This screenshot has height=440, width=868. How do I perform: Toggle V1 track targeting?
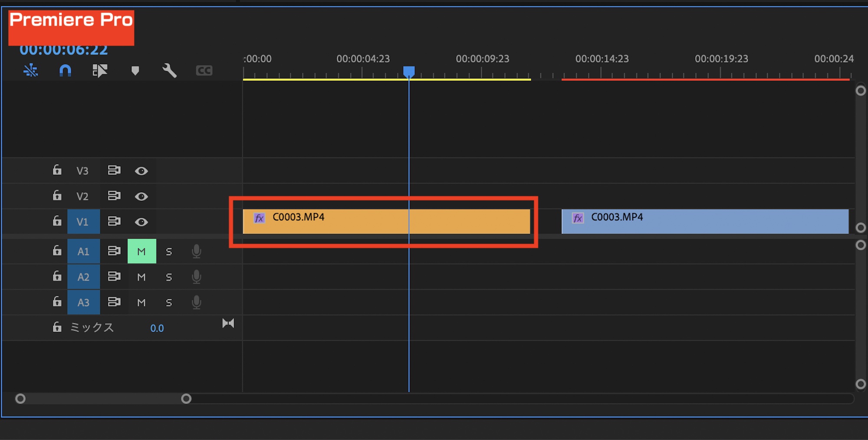[84, 222]
